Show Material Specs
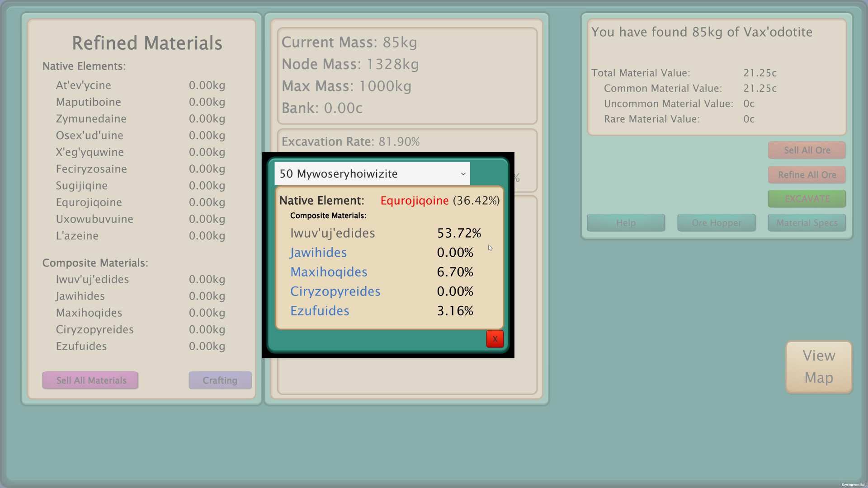This screenshot has height=488, width=868. [x=807, y=223]
